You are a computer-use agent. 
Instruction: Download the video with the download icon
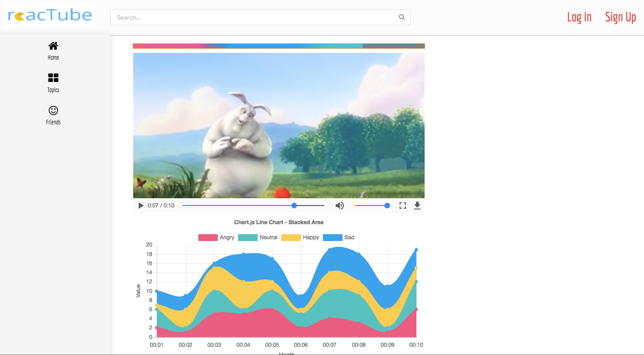point(417,206)
